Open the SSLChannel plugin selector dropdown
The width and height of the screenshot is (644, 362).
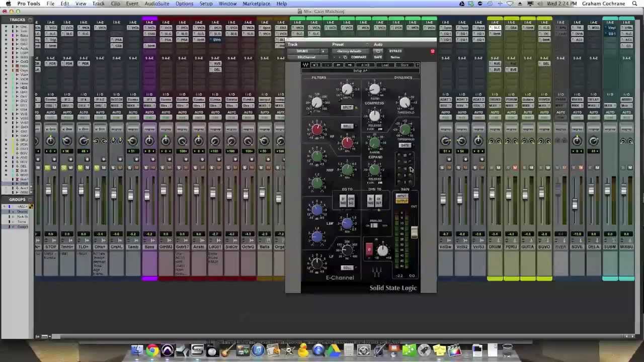point(306,57)
